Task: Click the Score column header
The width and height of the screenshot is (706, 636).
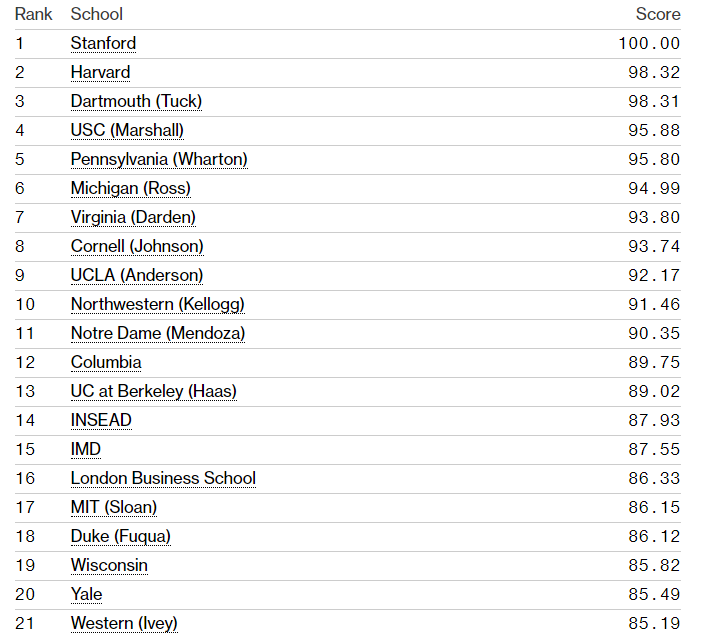Action: coord(658,14)
